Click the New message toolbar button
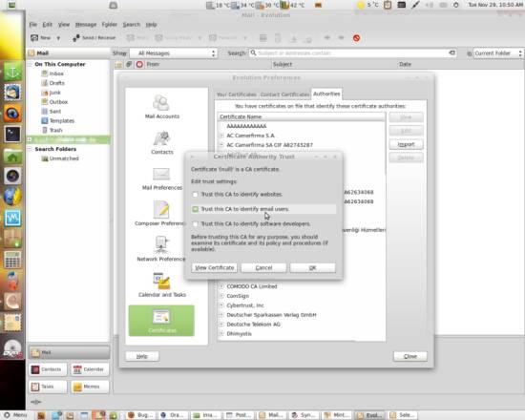 pos(40,38)
